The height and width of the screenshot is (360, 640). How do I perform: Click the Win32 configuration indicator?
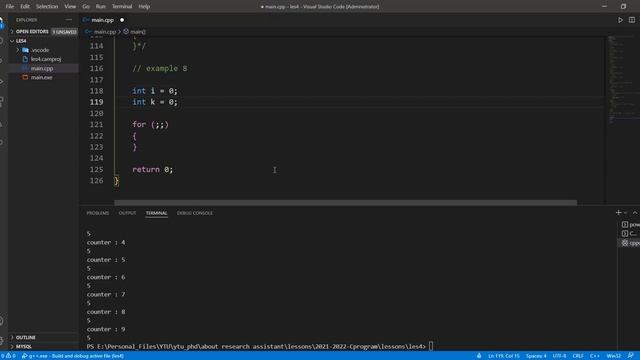613,356
